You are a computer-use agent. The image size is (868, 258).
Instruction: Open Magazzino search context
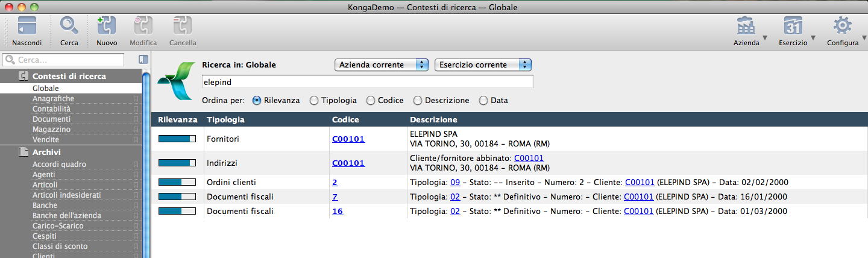[51, 129]
